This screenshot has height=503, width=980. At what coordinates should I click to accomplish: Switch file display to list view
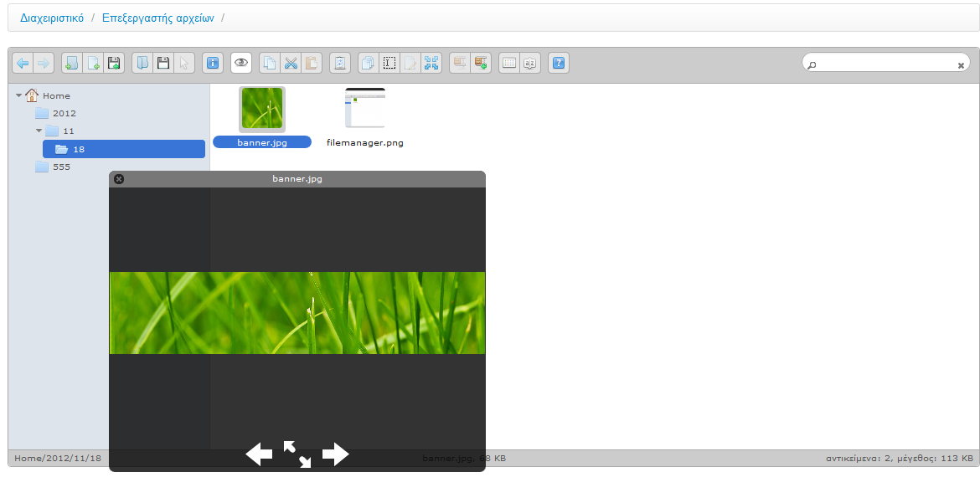(x=508, y=63)
